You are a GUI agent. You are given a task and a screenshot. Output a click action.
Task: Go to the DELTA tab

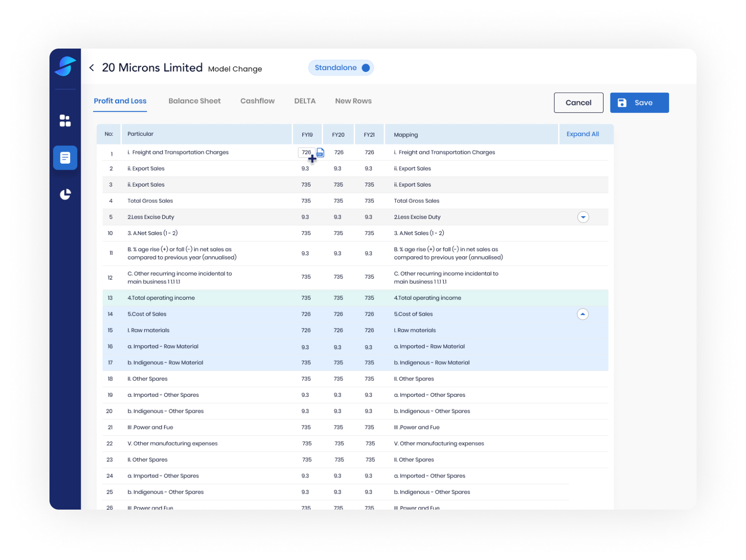pos(305,101)
